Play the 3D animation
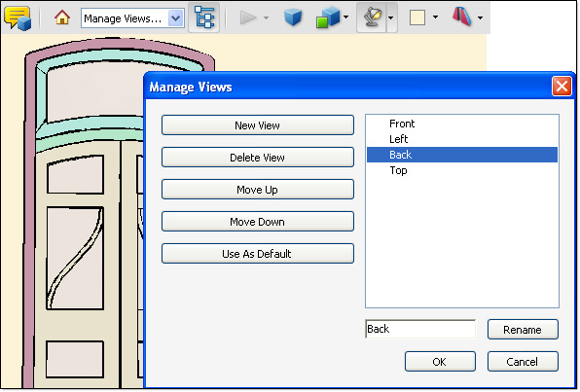This screenshot has height=392, width=580. [248, 18]
